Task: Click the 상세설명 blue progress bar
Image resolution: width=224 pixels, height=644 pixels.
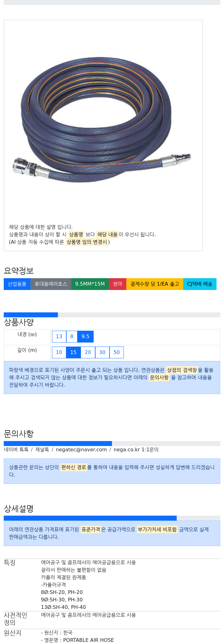Action: pos(90,518)
